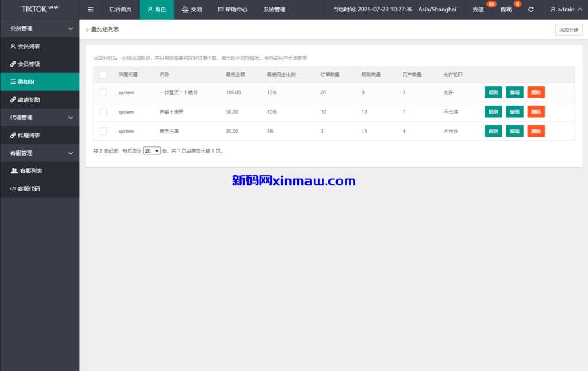Open 客服列表 with the people icon

(40, 171)
